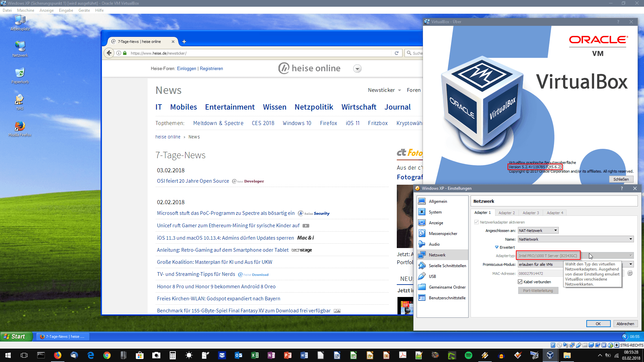Click network activity status icon
The width and height of the screenshot is (644, 362).
[x=572, y=345]
